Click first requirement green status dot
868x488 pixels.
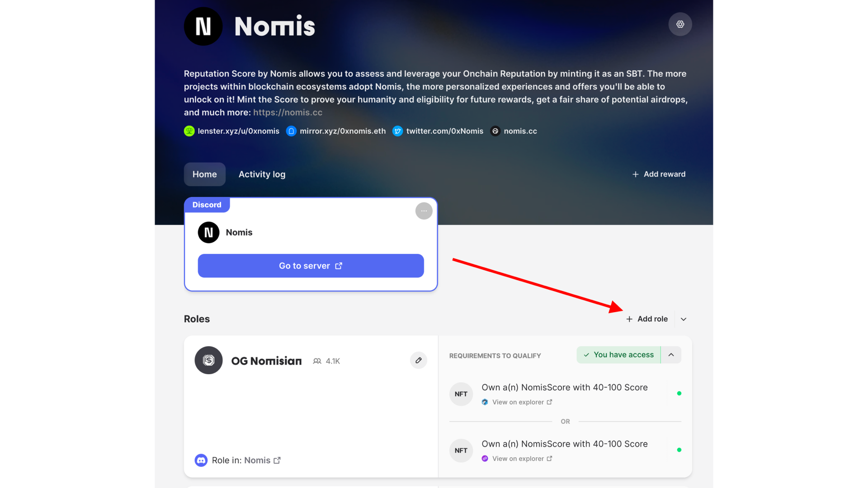(x=679, y=394)
